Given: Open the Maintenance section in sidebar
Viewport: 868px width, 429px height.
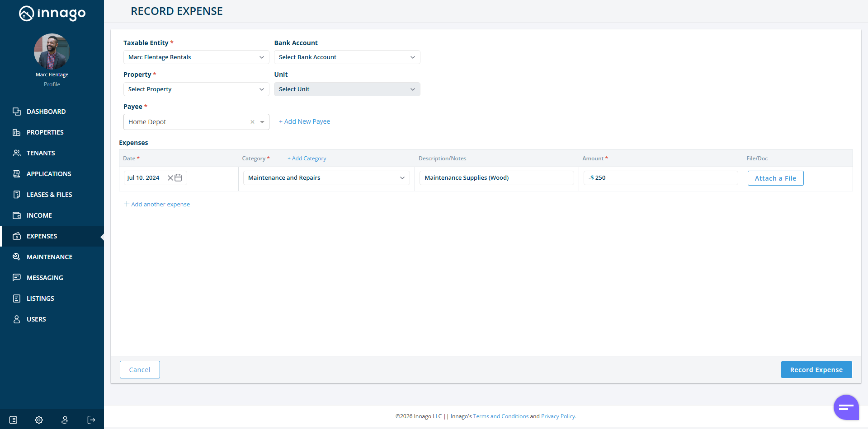Looking at the screenshot, I should coord(49,257).
